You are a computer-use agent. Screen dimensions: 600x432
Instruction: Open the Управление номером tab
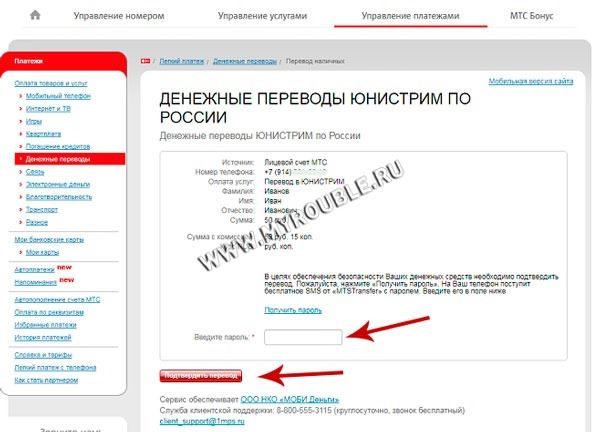click(119, 16)
